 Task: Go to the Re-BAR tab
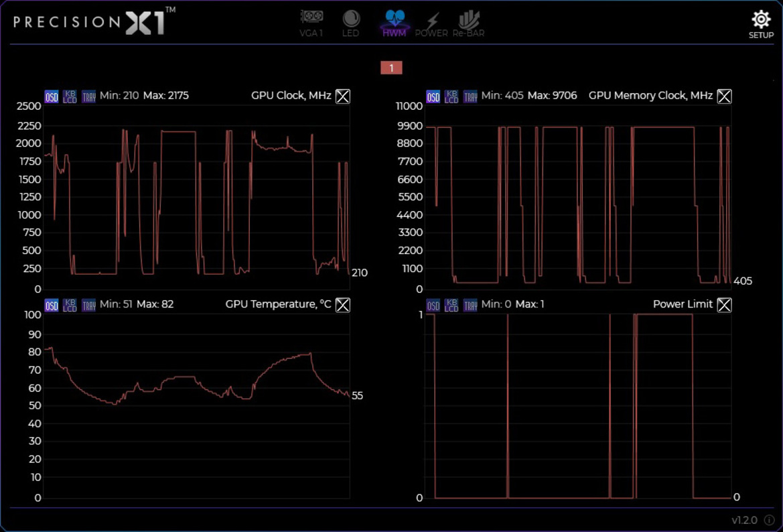click(468, 23)
